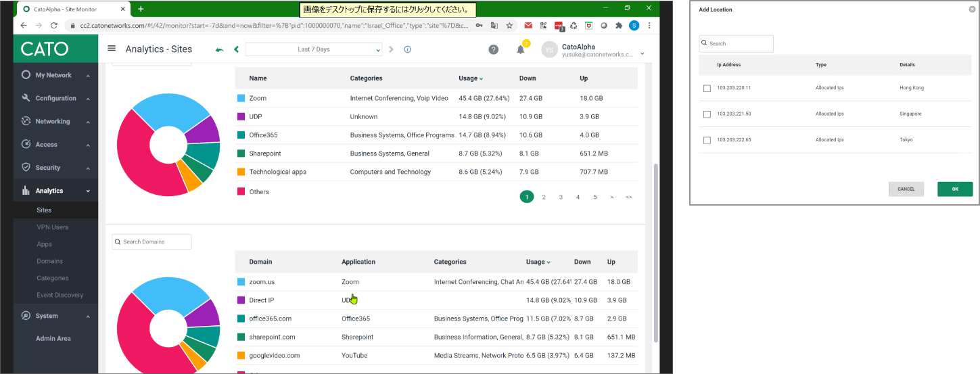980x374 pixels.
Task: Open Event Discovery page
Action: click(60, 295)
